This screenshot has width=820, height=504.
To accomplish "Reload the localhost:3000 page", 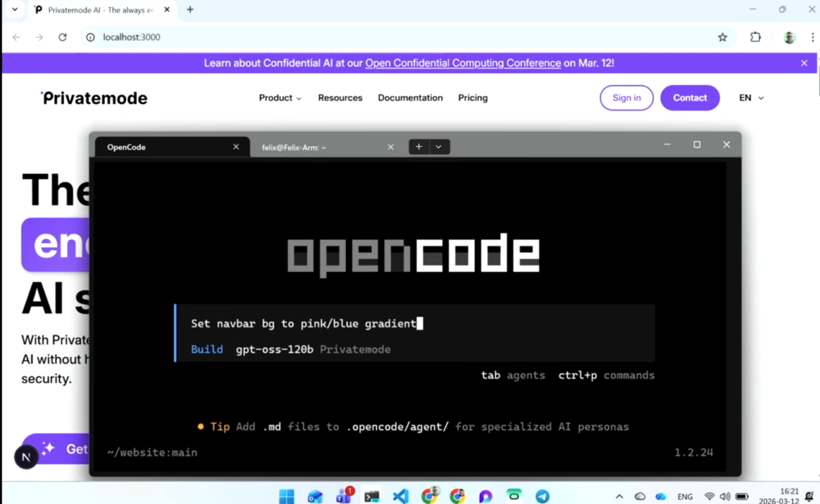I will point(63,37).
